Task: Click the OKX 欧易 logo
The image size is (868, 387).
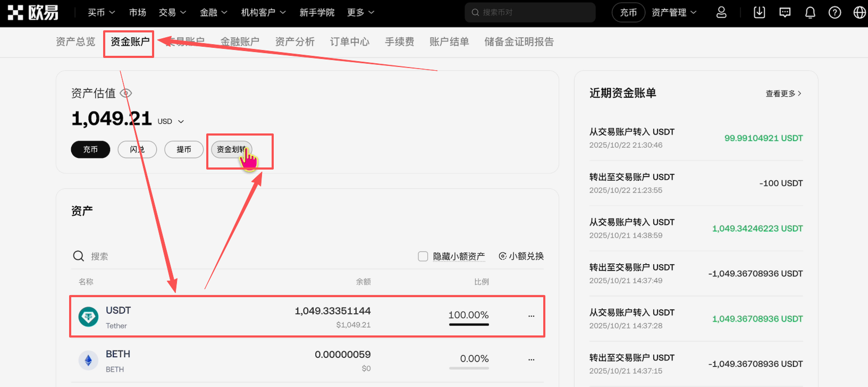Action: coord(33,12)
